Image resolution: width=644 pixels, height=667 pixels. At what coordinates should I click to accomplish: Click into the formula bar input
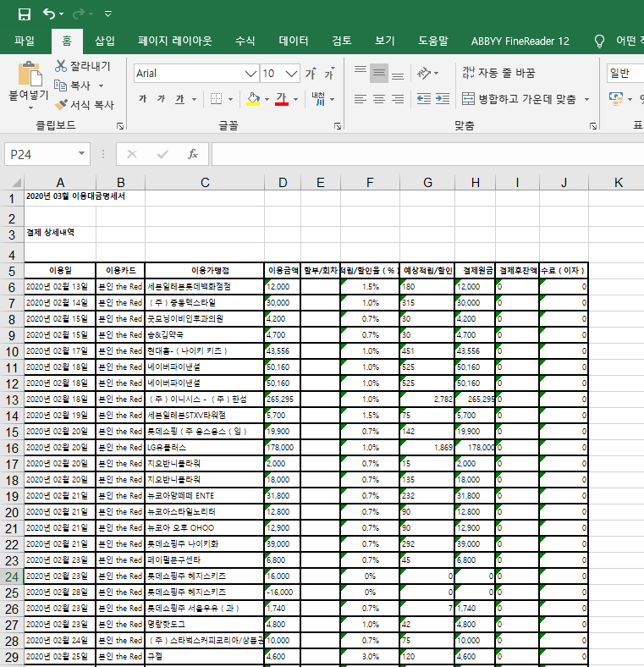pyautogui.click(x=427, y=154)
